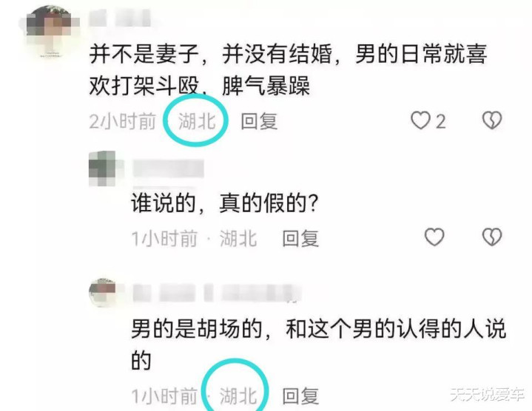Reply to the '谁说的' comment via 回复

pyautogui.click(x=300, y=238)
